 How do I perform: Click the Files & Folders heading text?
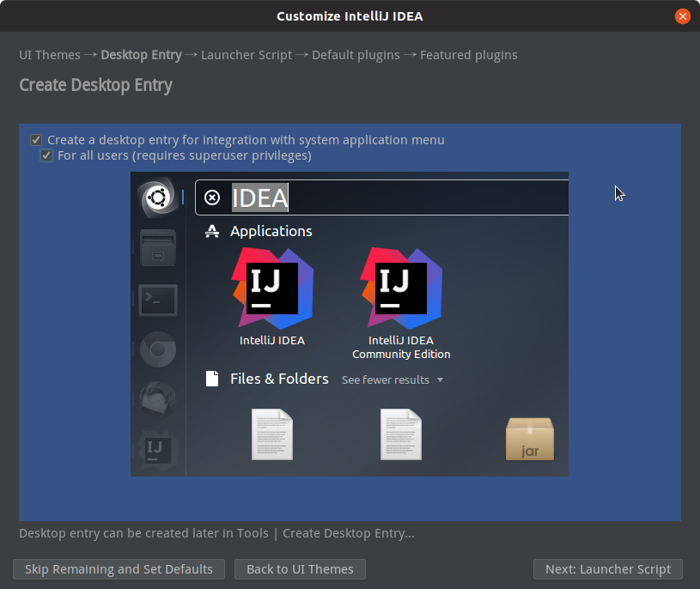point(279,379)
